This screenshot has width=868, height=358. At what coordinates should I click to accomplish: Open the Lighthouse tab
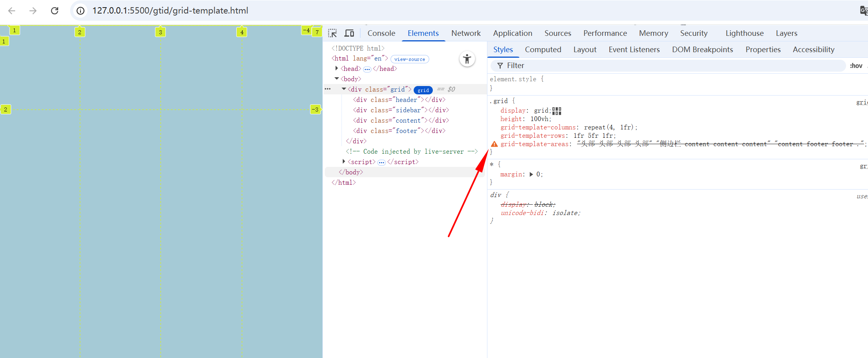(744, 33)
